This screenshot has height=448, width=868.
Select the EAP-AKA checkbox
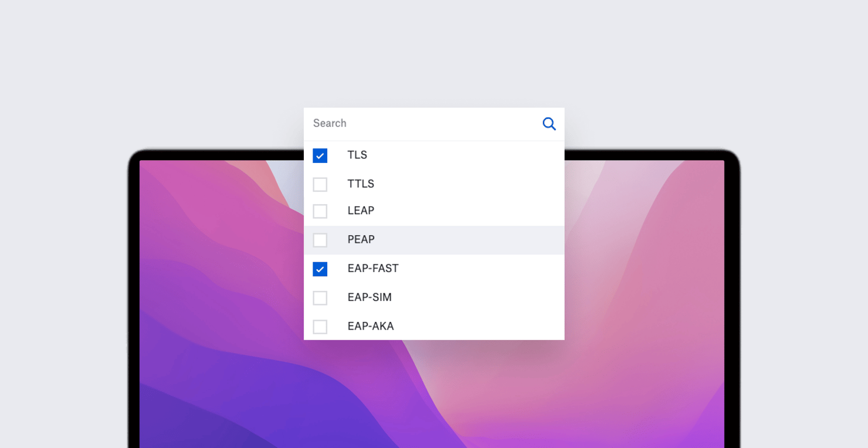coord(320,327)
